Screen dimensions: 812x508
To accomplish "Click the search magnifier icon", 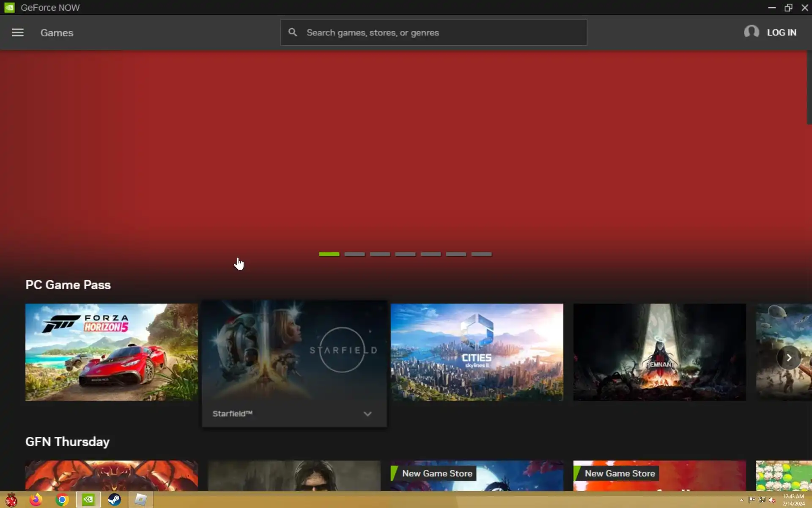I will point(292,33).
